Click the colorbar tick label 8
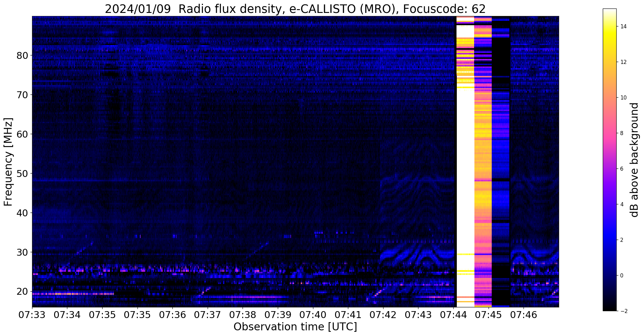 (x=621, y=133)
